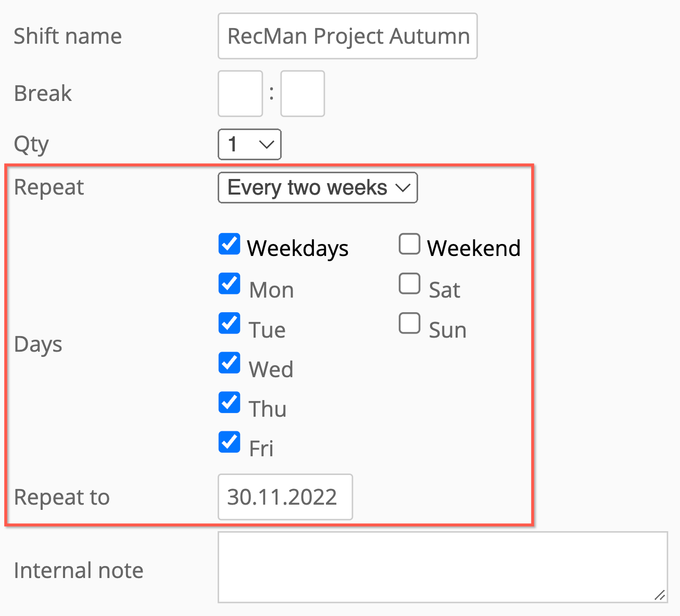Image resolution: width=680 pixels, height=616 pixels.
Task: Click the Internal note text area
Action: point(443,567)
